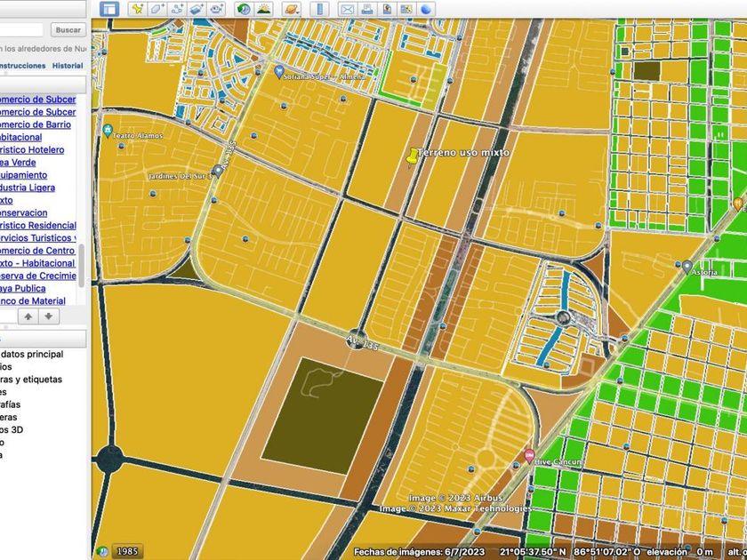Save the current view as image
The width and height of the screenshot is (747, 560).
[386, 9]
